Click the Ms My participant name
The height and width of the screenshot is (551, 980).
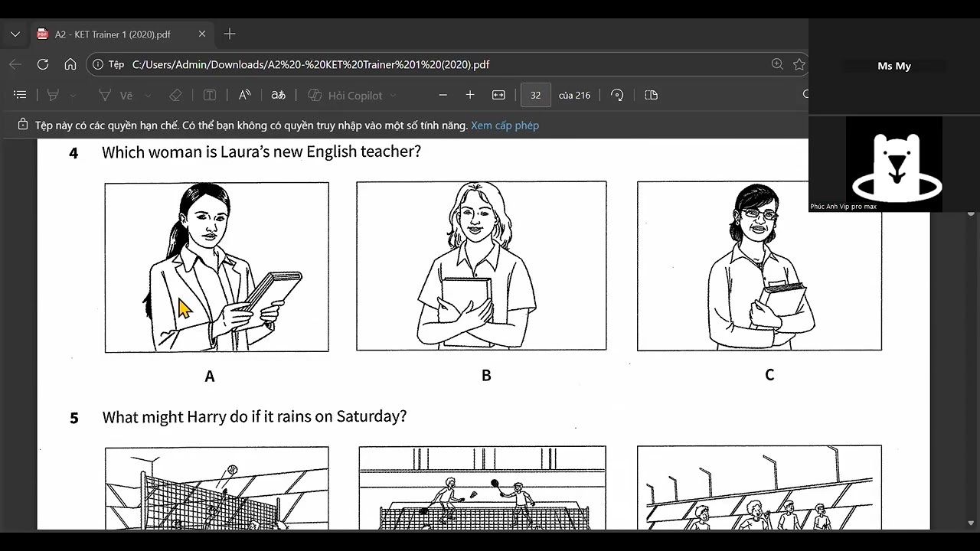pos(894,66)
